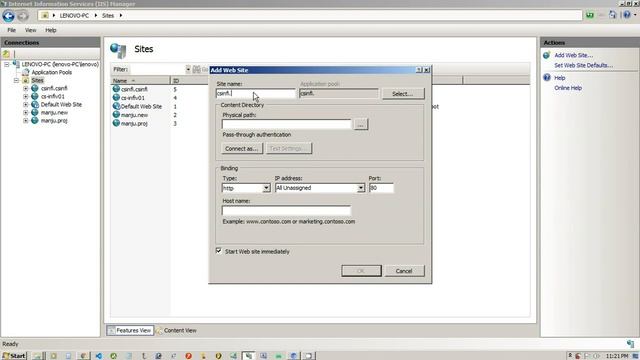Browse for physical path with ellipsis button
640x360 pixels.
pyautogui.click(x=360, y=124)
